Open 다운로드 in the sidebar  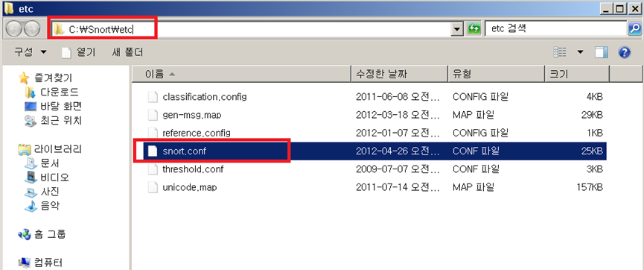point(60,92)
